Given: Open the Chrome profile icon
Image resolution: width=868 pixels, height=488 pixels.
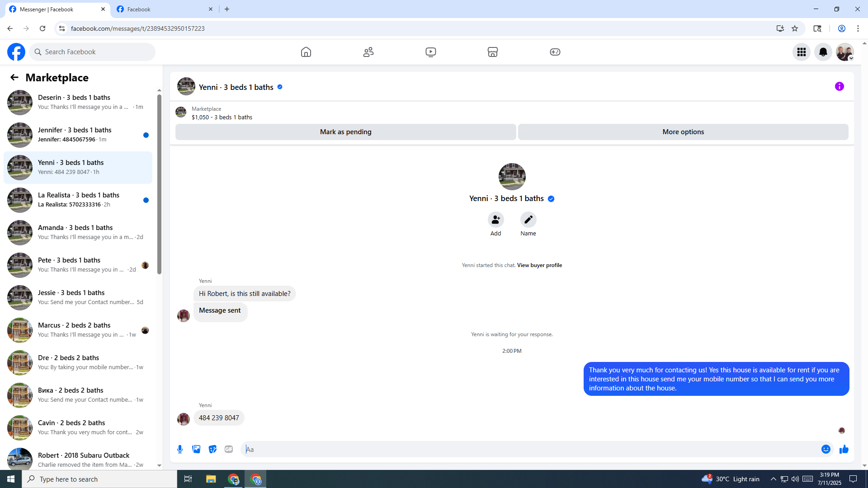Looking at the screenshot, I should [x=842, y=28].
